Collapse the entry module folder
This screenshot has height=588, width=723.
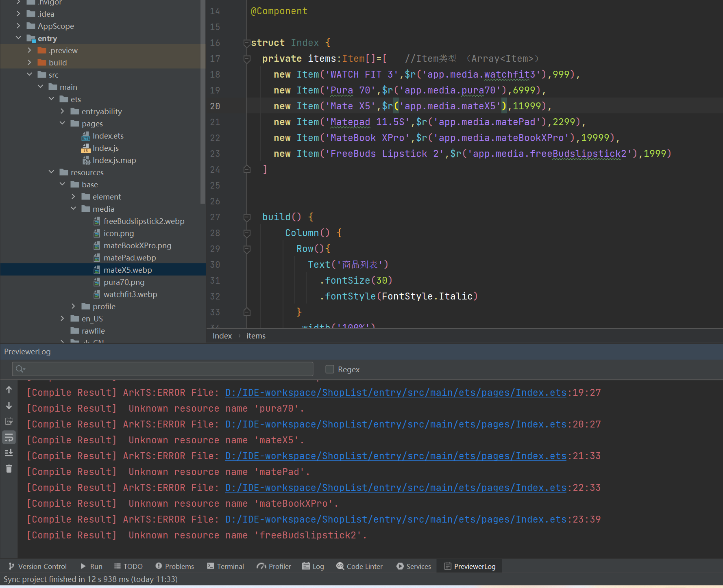pos(18,38)
